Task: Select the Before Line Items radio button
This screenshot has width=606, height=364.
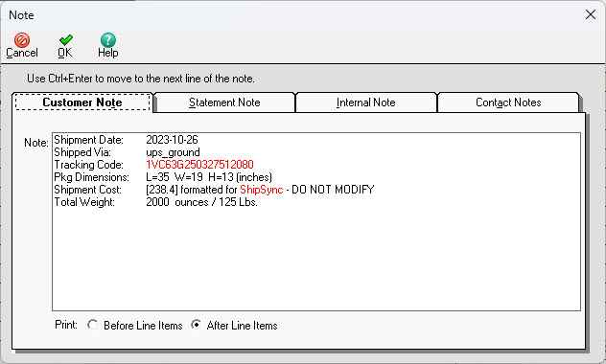Action: point(92,325)
